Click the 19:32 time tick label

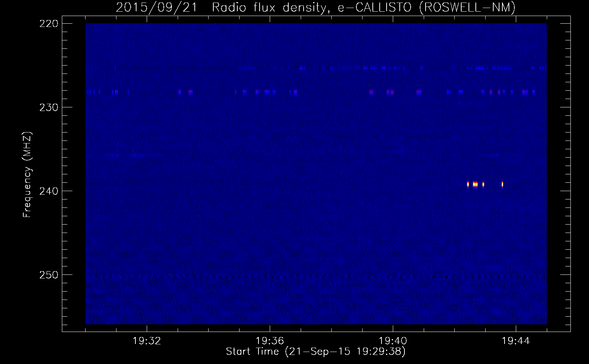click(147, 341)
